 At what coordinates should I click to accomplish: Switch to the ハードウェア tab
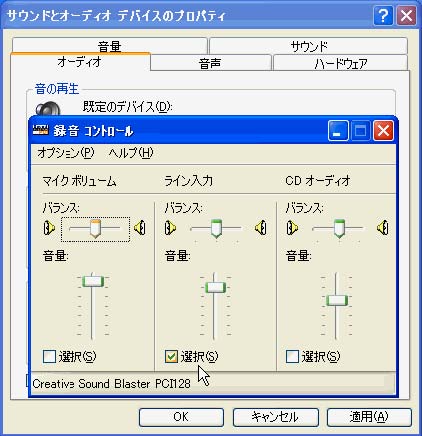tap(340, 63)
